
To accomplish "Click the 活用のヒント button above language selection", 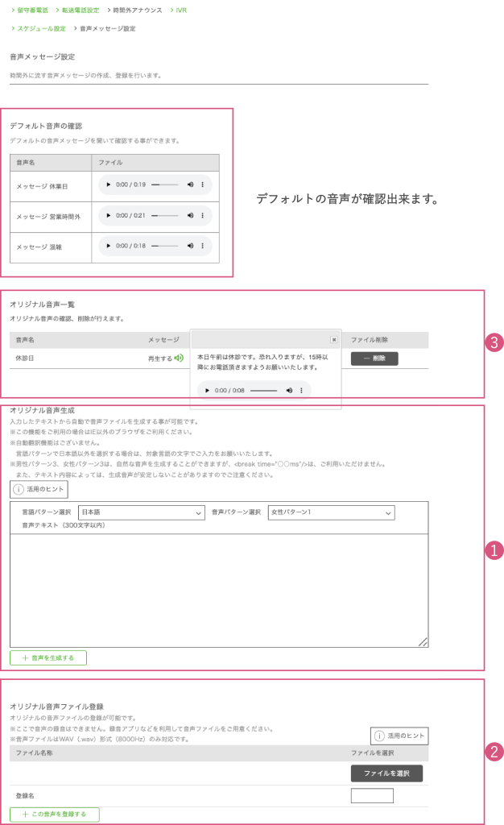I will 39,489.
